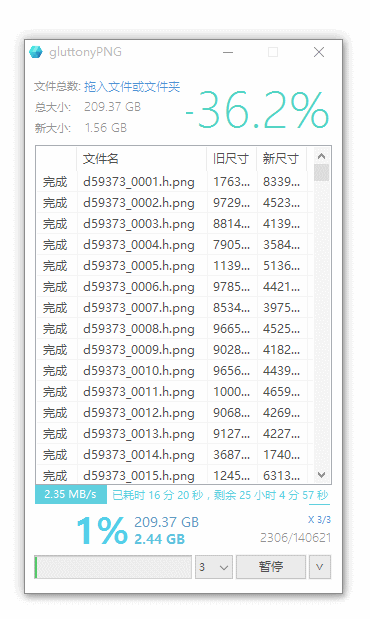Click new size 8339... of file 0001
The image size is (370, 619).
point(282,182)
